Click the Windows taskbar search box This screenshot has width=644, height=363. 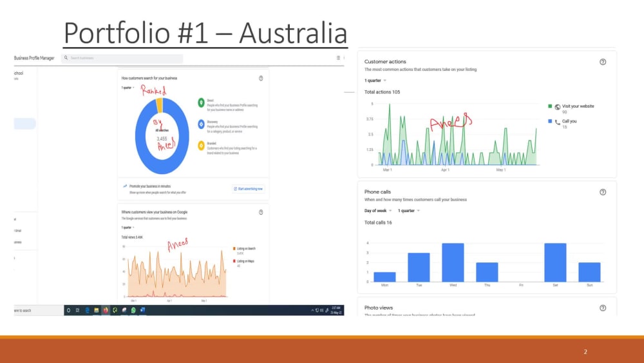[x=39, y=310]
